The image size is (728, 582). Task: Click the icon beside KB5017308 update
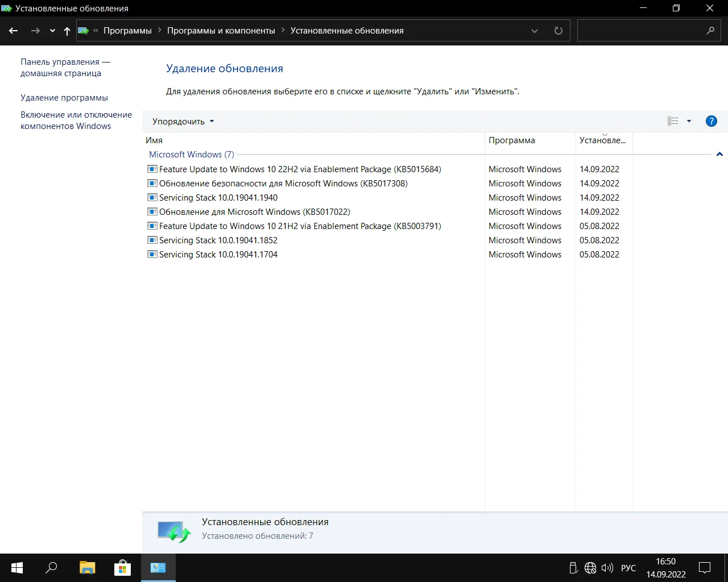152,183
